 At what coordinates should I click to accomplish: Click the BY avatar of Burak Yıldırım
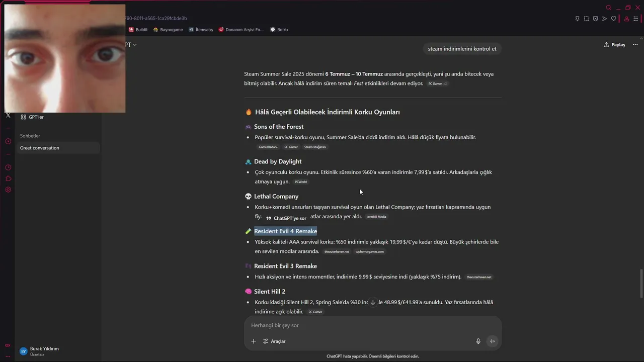pos(23,351)
